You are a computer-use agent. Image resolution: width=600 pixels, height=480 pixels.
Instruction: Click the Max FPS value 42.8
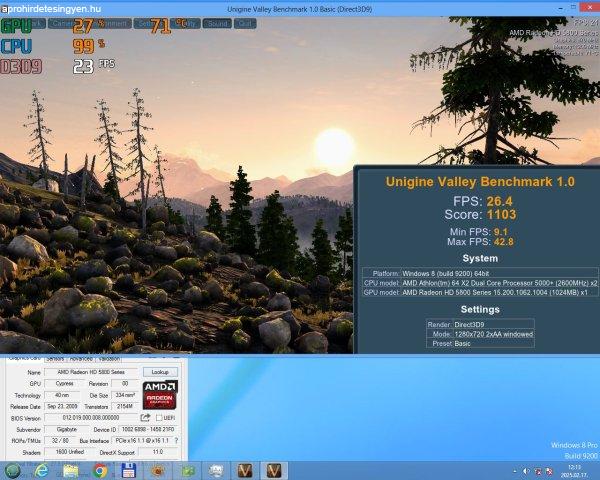pyautogui.click(x=503, y=242)
